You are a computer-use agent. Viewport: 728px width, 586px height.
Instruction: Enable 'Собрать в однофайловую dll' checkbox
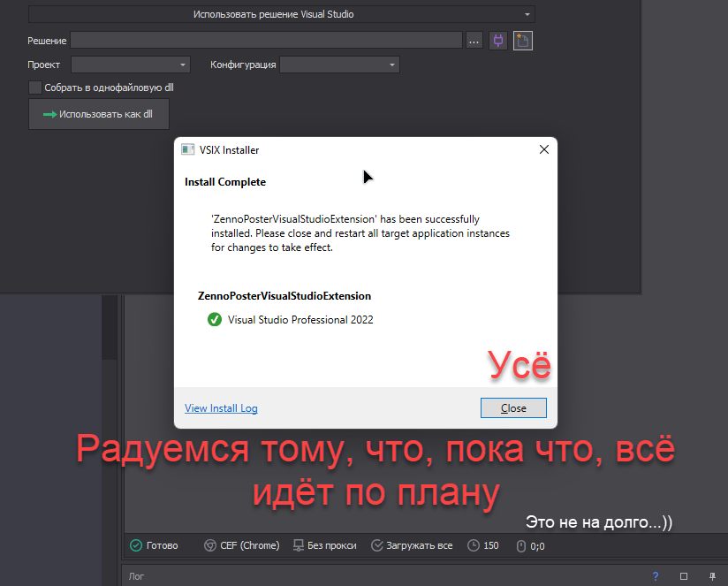pyautogui.click(x=35, y=88)
